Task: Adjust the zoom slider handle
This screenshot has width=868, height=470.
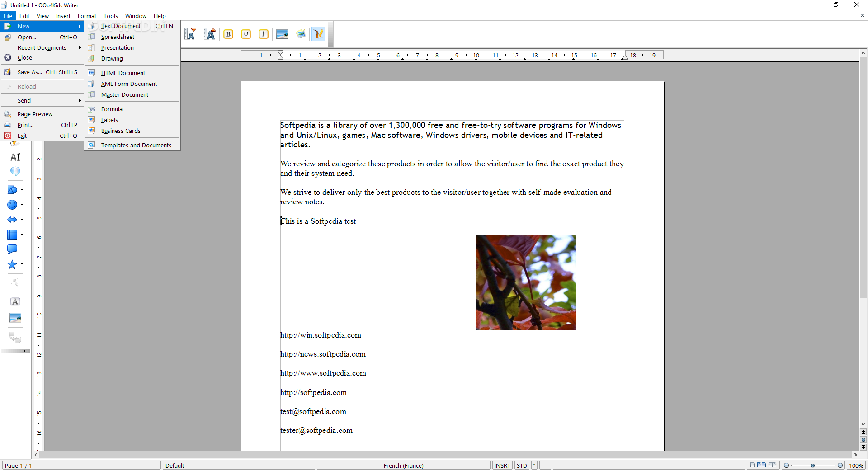Action: point(813,465)
